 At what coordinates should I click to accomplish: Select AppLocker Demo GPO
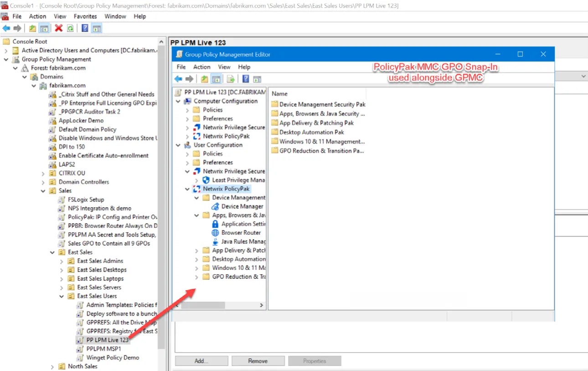click(76, 121)
